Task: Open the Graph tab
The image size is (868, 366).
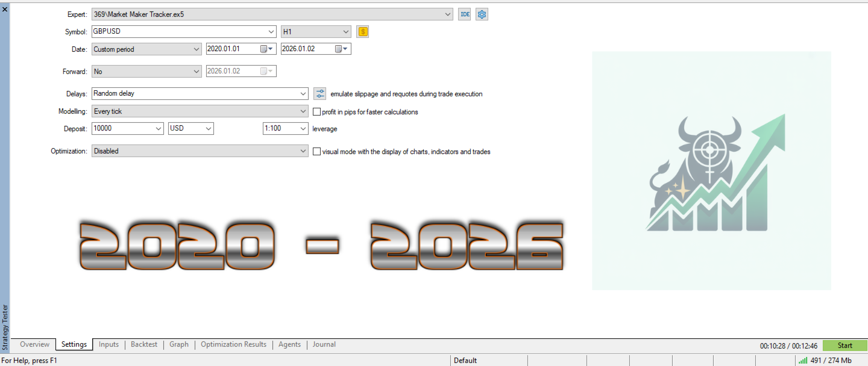Action: tap(179, 344)
